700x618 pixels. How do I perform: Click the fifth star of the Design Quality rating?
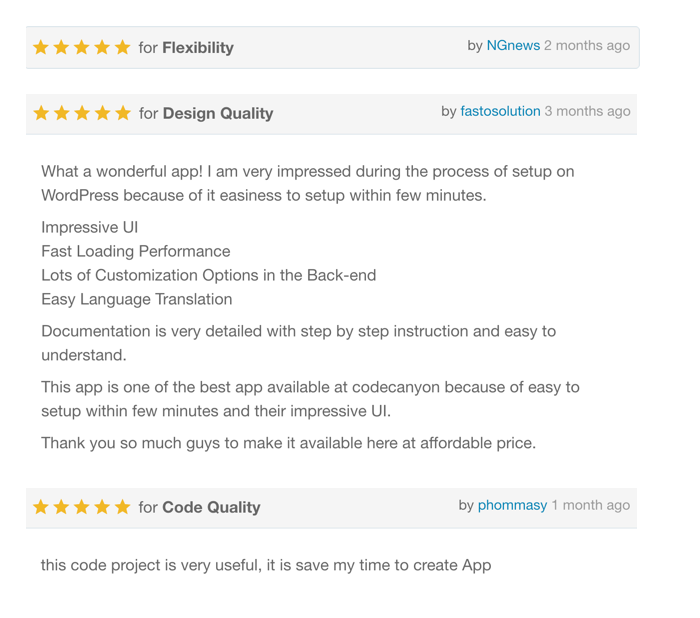123,114
